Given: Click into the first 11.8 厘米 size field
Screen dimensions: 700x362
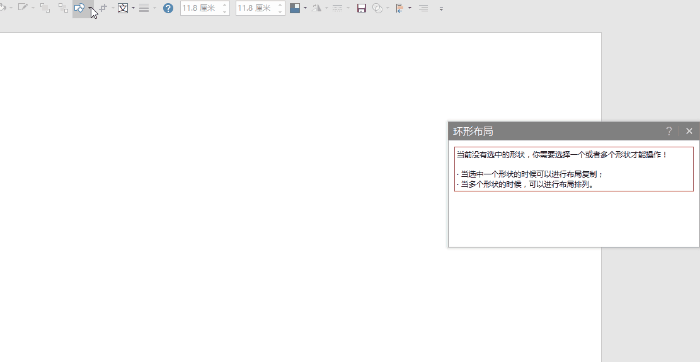Looking at the screenshot, I should [x=200, y=8].
